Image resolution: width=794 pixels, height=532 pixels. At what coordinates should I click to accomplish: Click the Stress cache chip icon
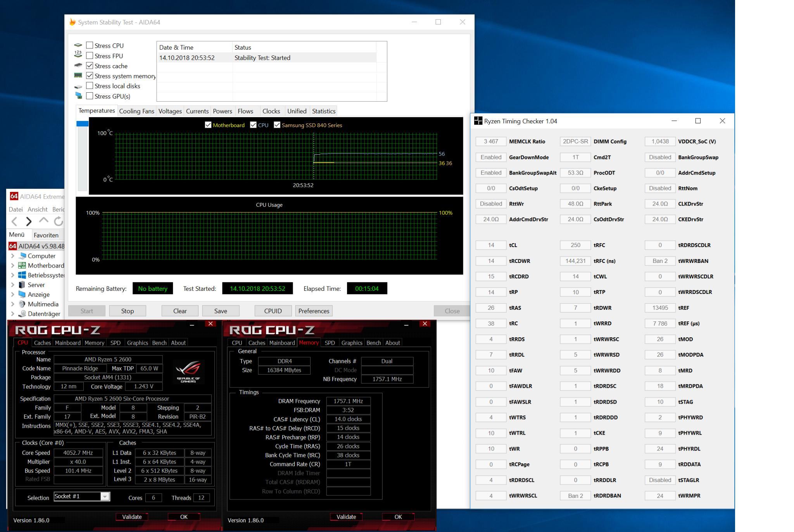[x=78, y=66]
